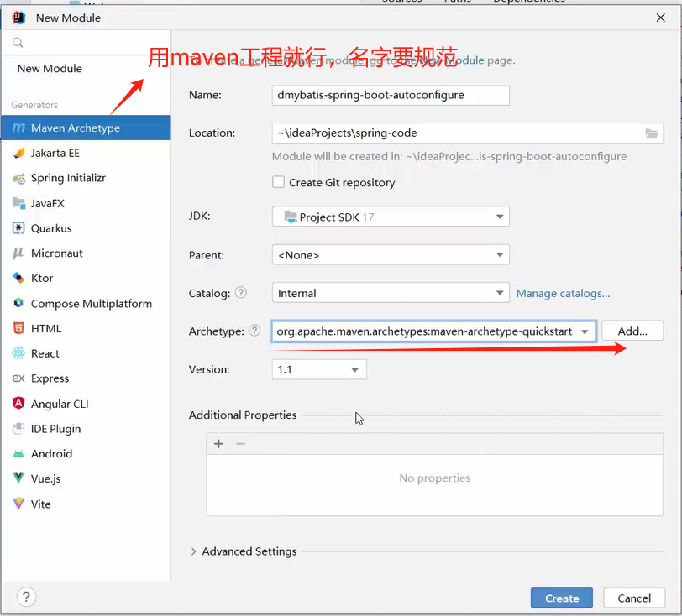Select React generator

pyautogui.click(x=86, y=353)
